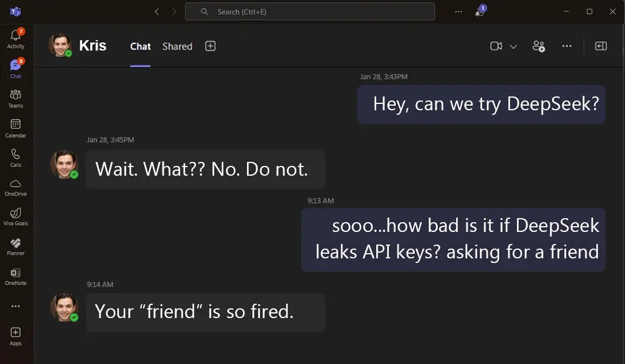Open the Apps store
The height and width of the screenshot is (364, 625).
[16, 336]
